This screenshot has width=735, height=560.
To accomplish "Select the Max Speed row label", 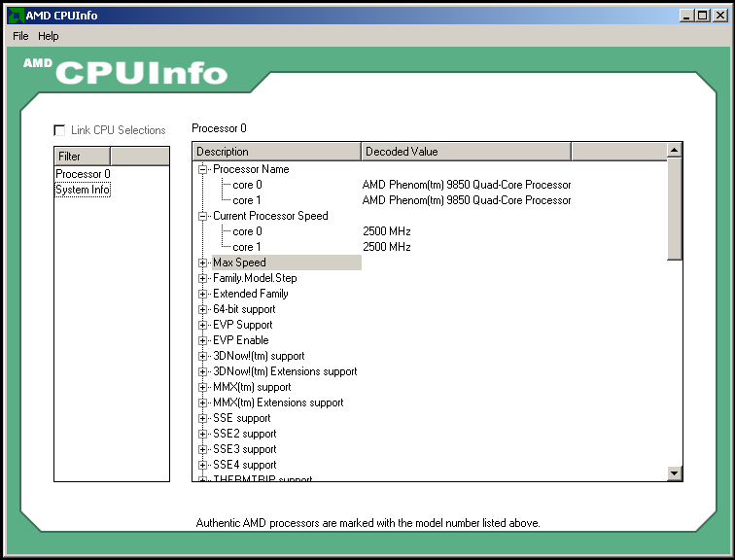I will pyautogui.click(x=239, y=262).
